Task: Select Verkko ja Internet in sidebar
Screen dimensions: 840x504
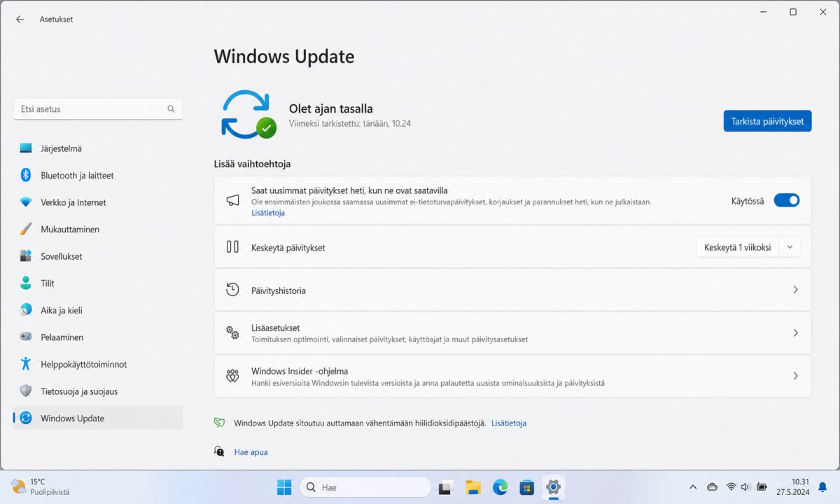Action: [x=98, y=202]
